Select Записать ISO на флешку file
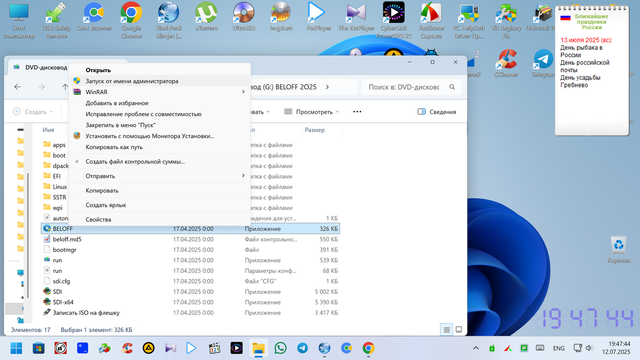 tap(190, 313)
